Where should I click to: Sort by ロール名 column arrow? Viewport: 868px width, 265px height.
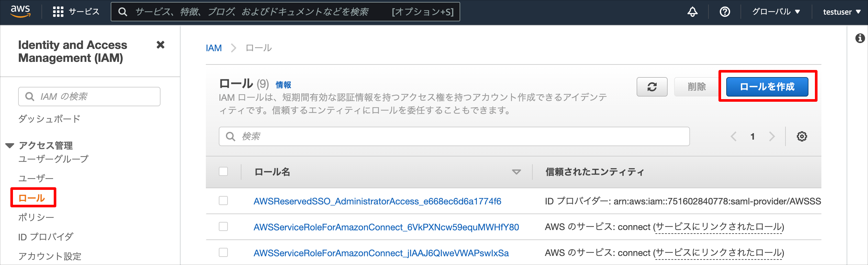tap(516, 172)
